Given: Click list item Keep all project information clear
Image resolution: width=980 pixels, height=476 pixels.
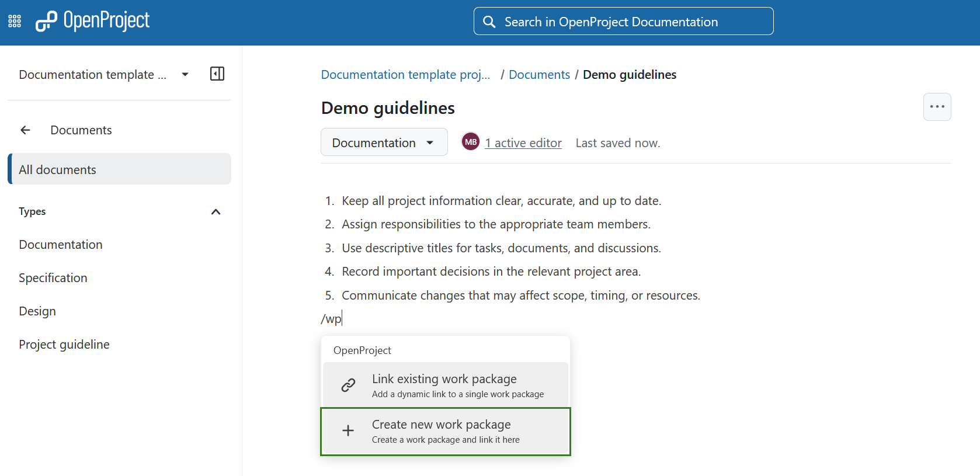Looking at the screenshot, I should click(x=501, y=201).
